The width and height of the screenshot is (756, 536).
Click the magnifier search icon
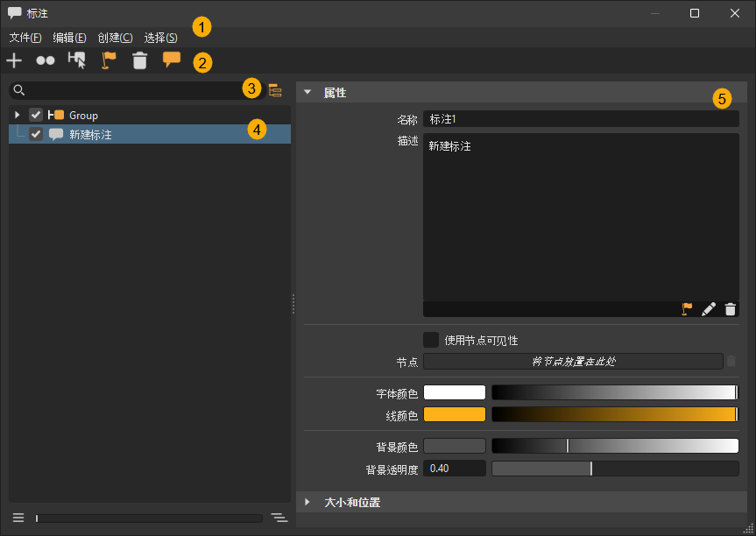click(x=18, y=90)
